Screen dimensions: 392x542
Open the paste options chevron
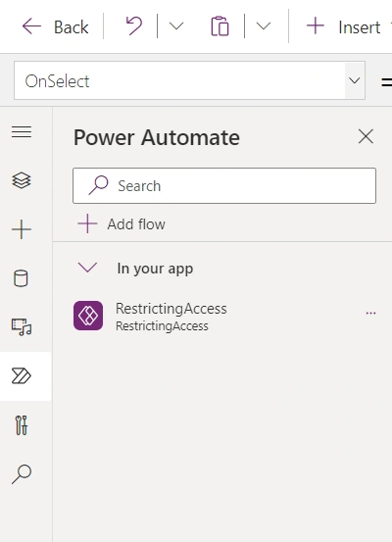point(264,26)
